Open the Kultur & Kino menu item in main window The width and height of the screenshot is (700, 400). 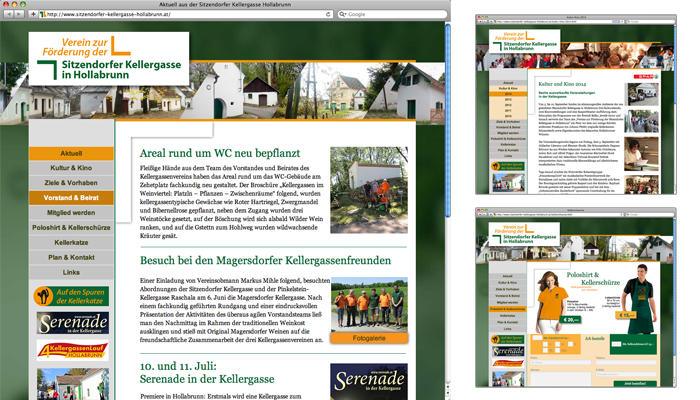pyautogui.click(x=71, y=168)
